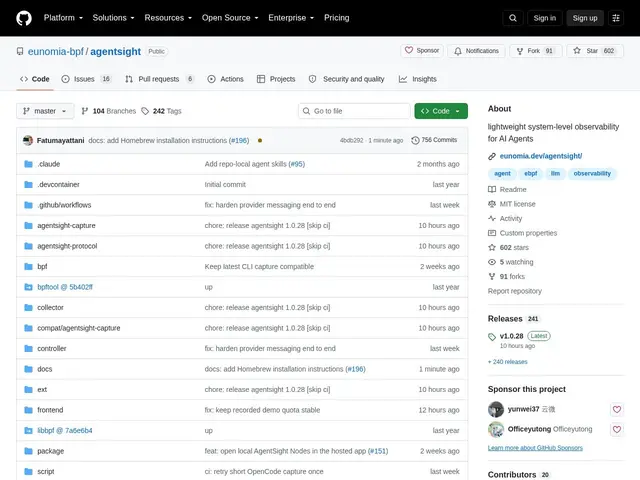Click the Go to file search field
The height and width of the screenshot is (480, 640).
coord(354,111)
